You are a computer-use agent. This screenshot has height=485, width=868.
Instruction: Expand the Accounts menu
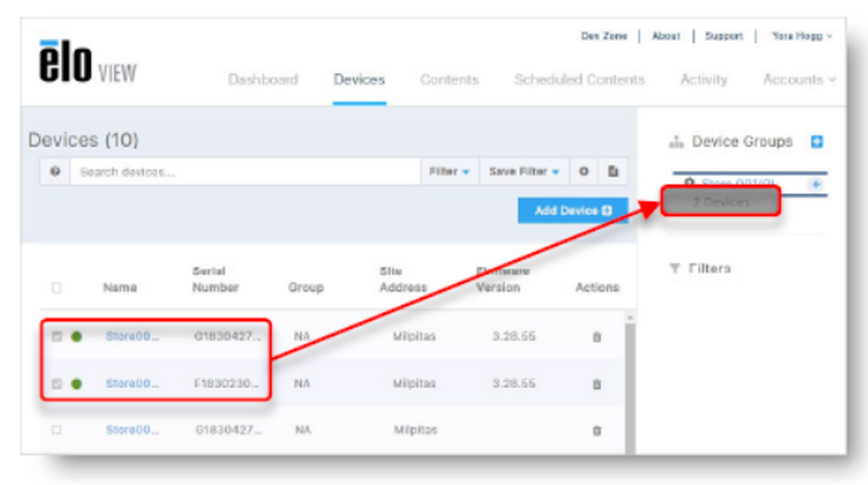799,80
